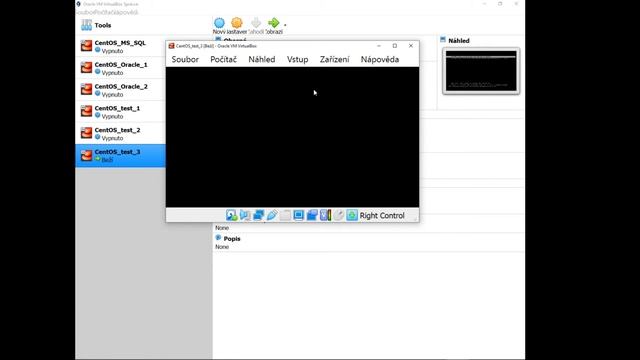Minimize the VirtualBox Manager window
640x360 pixels.
click(484, 4)
